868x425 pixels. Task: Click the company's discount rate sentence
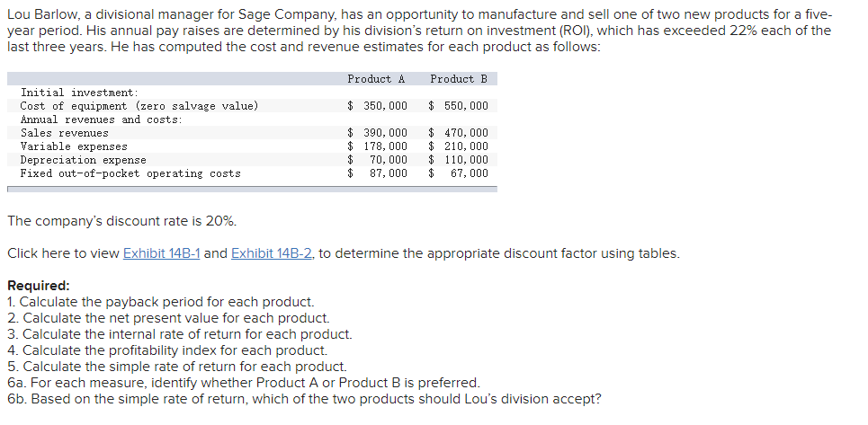pos(121,222)
